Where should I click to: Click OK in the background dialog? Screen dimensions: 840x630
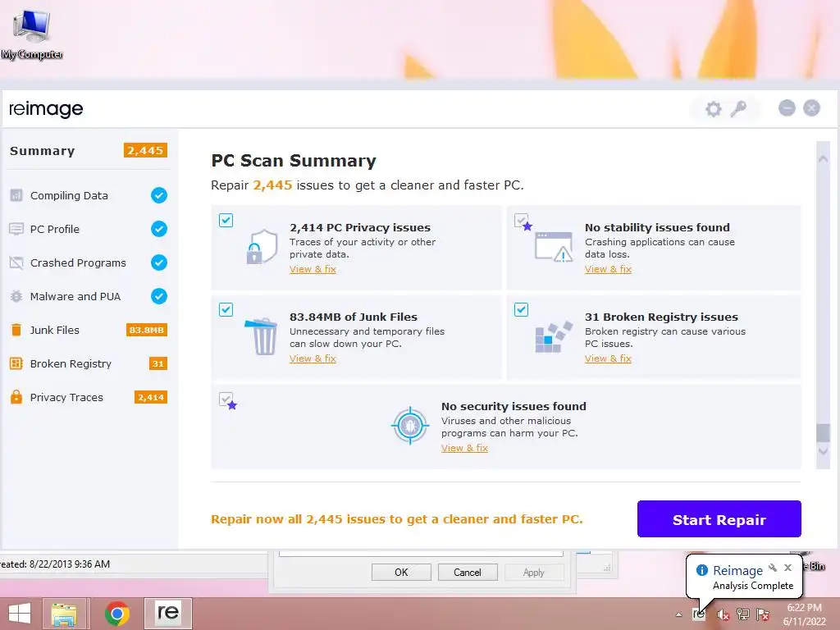click(x=401, y=572)
